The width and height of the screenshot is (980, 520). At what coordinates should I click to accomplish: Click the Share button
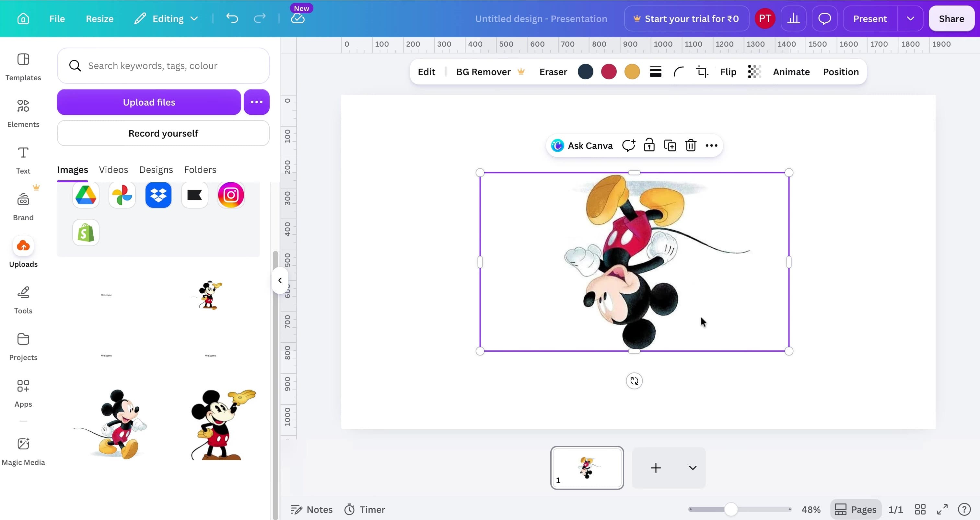(x=951, y=19)
